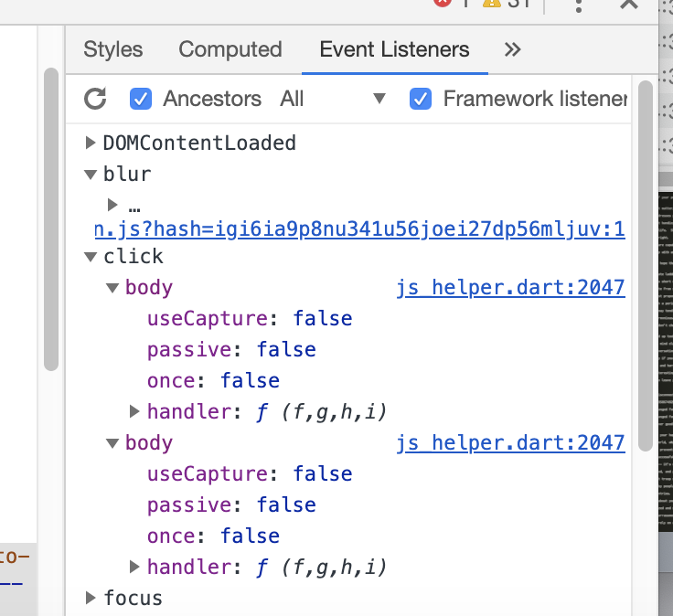Click the Event Listeners pane vertical scrollbar
Viewport: 673px width, 616px height.
645,266
